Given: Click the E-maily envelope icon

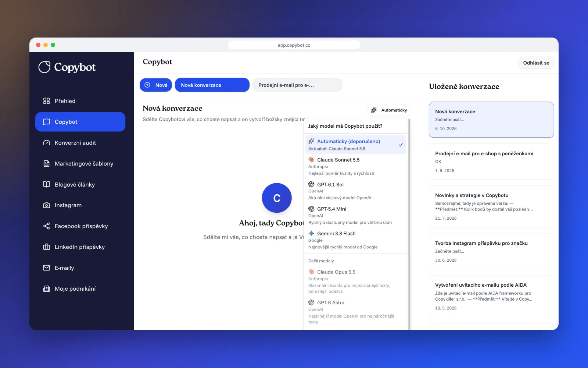Looking at the screenshot, I should [x=46, y=268].
